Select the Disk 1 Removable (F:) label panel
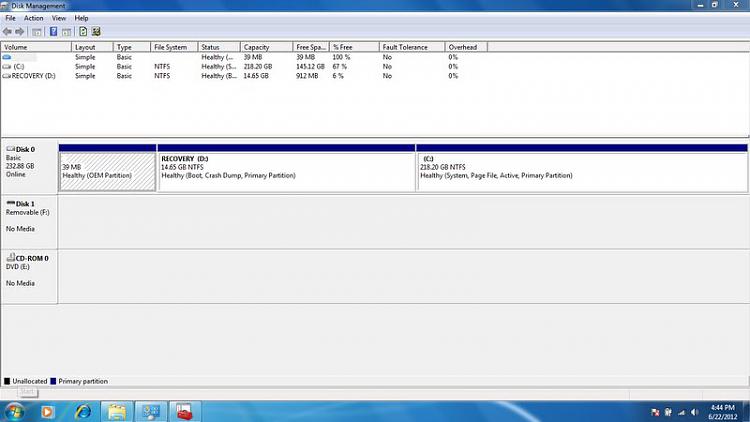The width and height of the screenshot is (750, 422). click(x=29, y=221)
